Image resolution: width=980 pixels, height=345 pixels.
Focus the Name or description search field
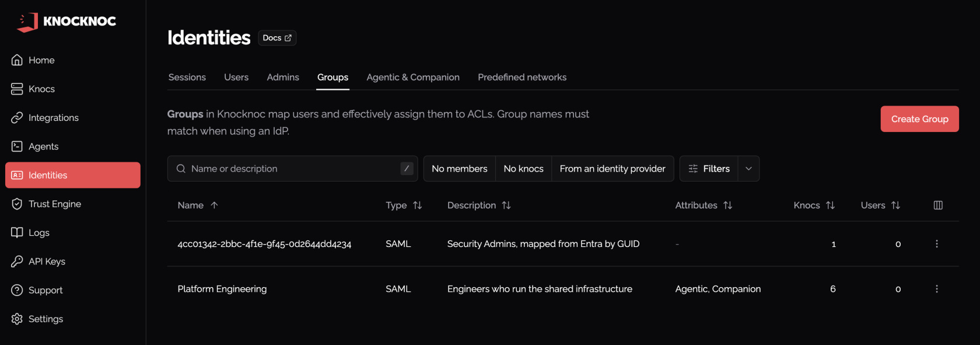[x=292, y=169]
